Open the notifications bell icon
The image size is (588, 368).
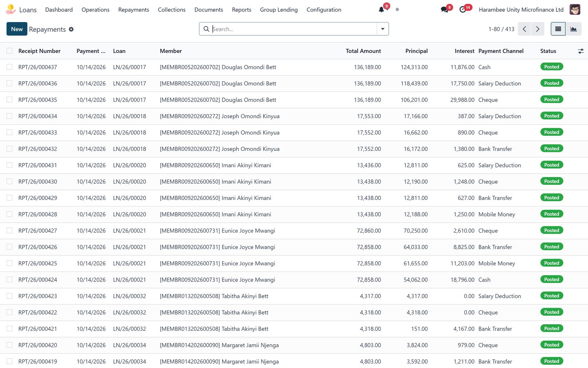coord(381,10)
